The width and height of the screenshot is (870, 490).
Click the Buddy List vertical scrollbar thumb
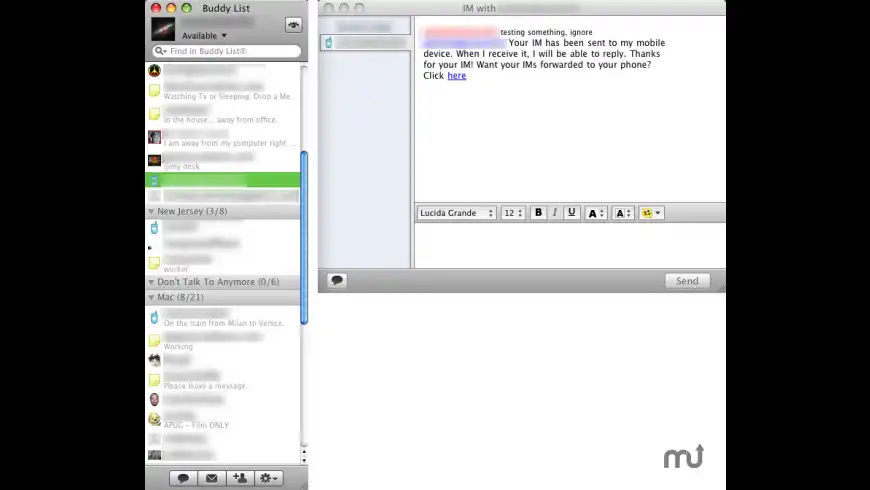pos(304,238)
